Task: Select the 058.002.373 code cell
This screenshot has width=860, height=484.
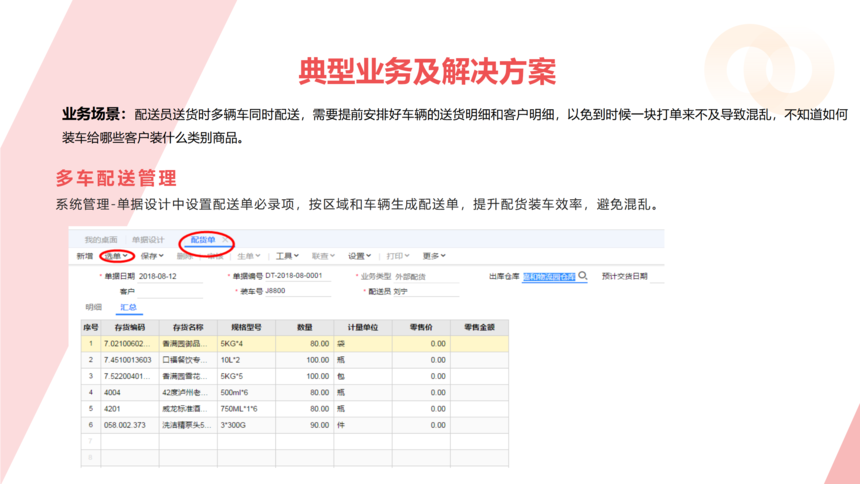Action: tap(130, 425)
